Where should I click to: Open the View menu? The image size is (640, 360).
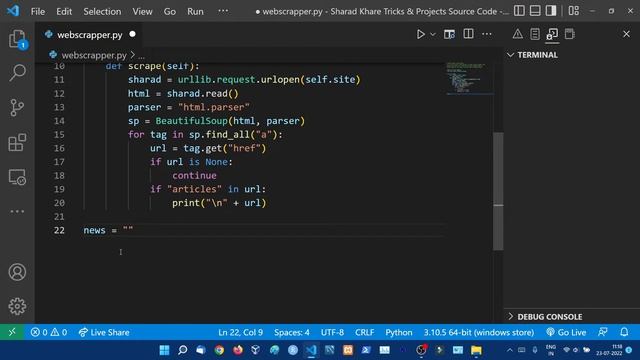point(142,11)
